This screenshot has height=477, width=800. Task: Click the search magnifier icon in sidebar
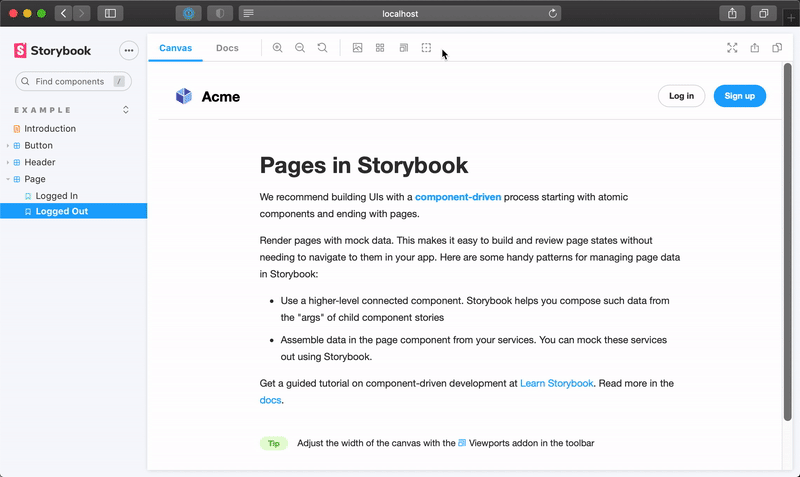tap(25, 81)
